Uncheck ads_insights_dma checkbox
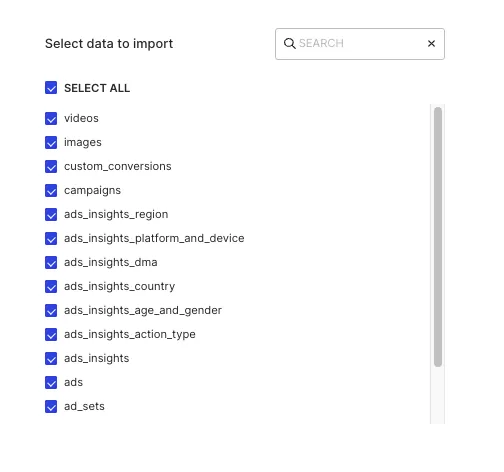The image size is (504, 472). tap(51, 262)
